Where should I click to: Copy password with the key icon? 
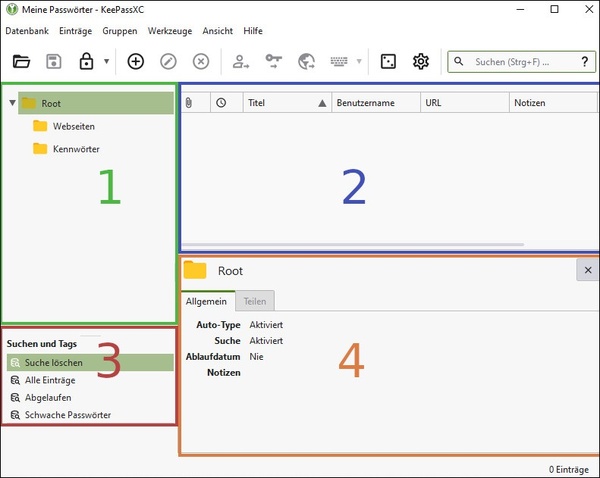274,61
